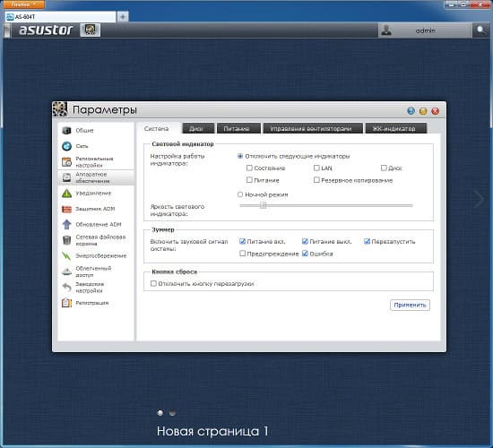493x448 pixels.
Task: Switch to Управление вентиляторами tab
Action: (313, 128)
